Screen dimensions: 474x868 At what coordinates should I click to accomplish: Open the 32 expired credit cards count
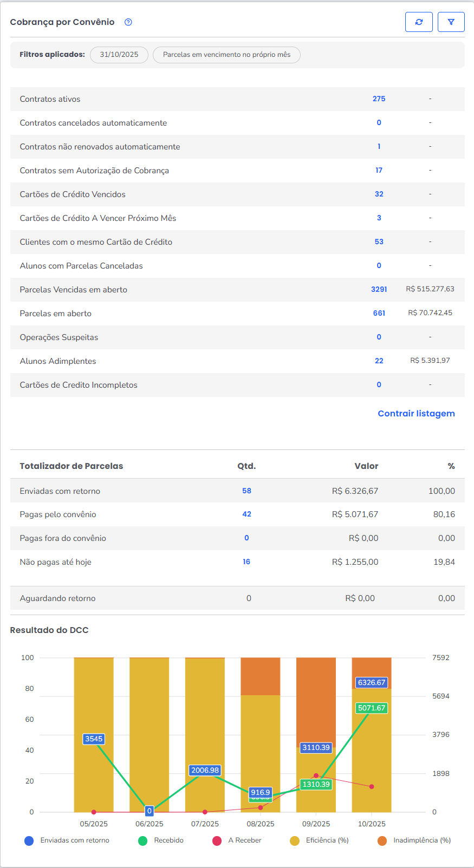tap(379, 194)
